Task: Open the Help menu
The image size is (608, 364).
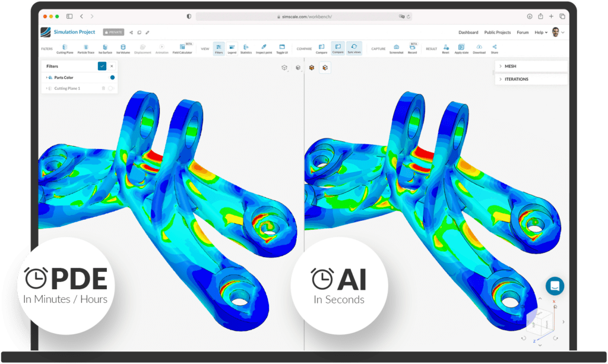Action: click(x=539, y=32)
